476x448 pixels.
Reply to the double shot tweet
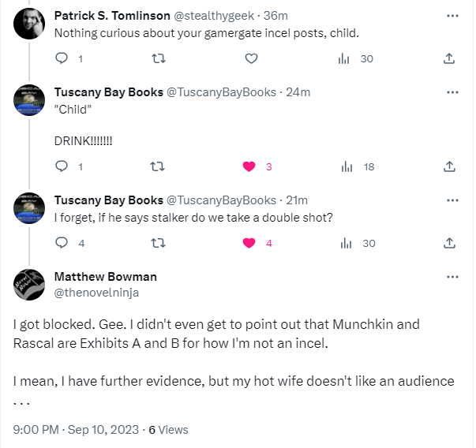pos(62,243)
